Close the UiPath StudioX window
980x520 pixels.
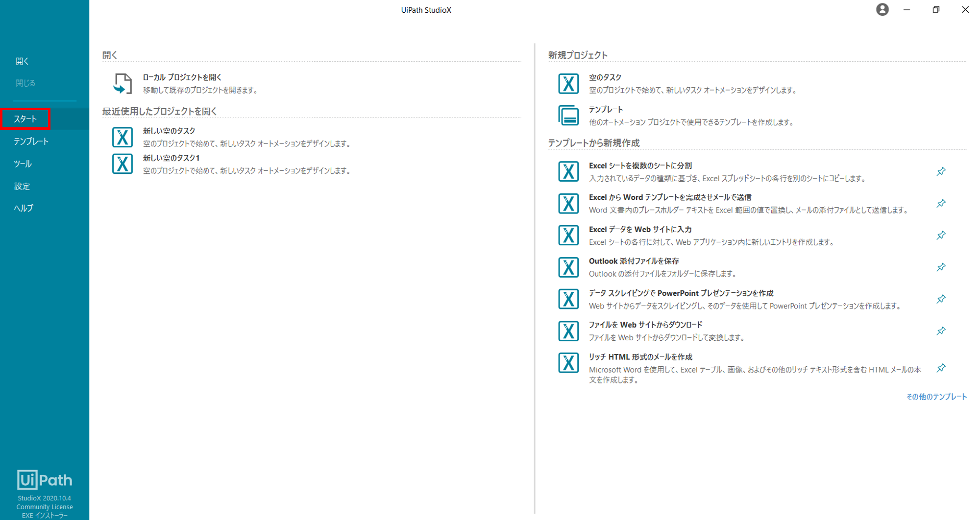(x=965, y=9)
